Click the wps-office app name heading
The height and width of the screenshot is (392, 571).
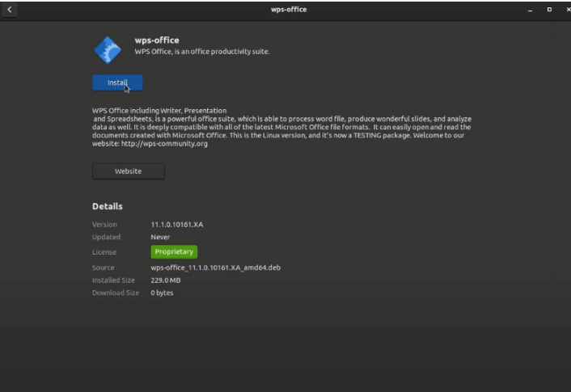point(157,40)
